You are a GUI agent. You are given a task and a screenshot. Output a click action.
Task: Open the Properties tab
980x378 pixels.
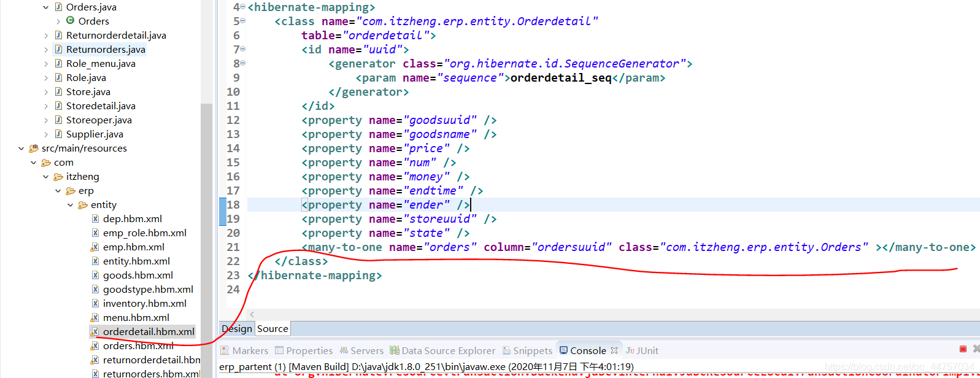click(304, 351)
